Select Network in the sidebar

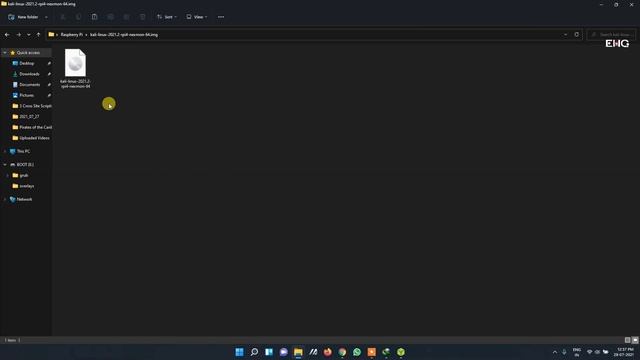24,199
